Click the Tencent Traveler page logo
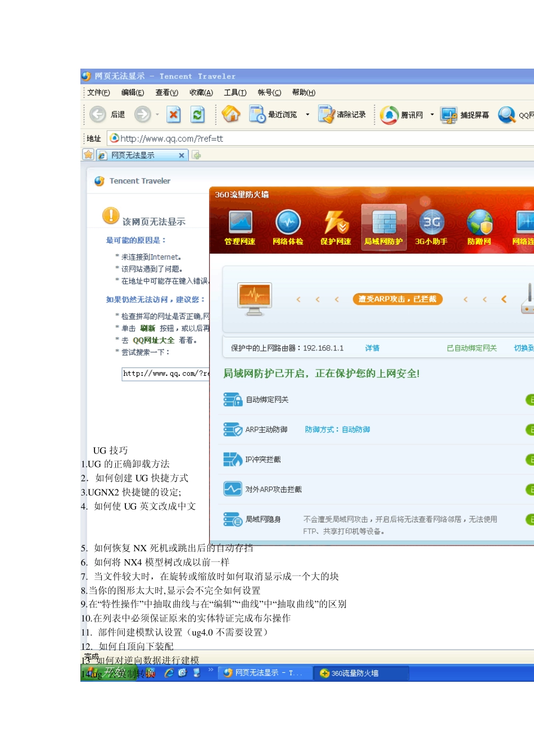 click(x=99, y=181)
